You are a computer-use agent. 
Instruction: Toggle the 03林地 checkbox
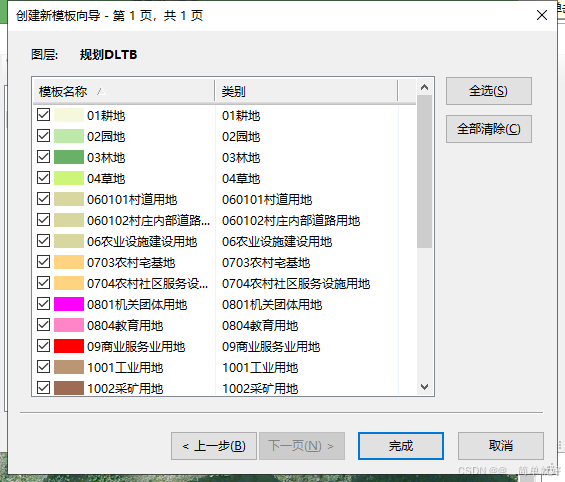[x=44, y=157]
